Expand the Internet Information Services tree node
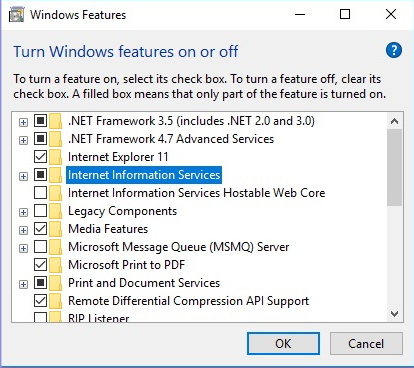Screen dimensions: 414x368 [23, 176]
